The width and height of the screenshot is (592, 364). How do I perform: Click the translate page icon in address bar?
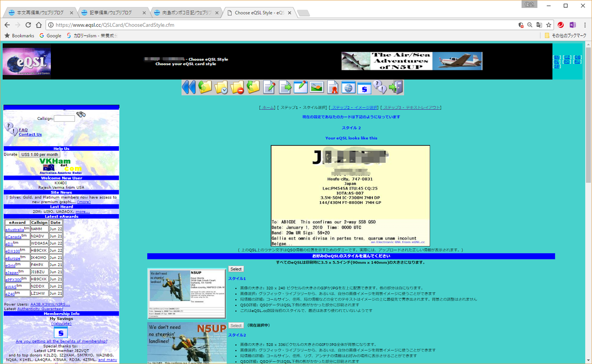click(x=539, y=25)
